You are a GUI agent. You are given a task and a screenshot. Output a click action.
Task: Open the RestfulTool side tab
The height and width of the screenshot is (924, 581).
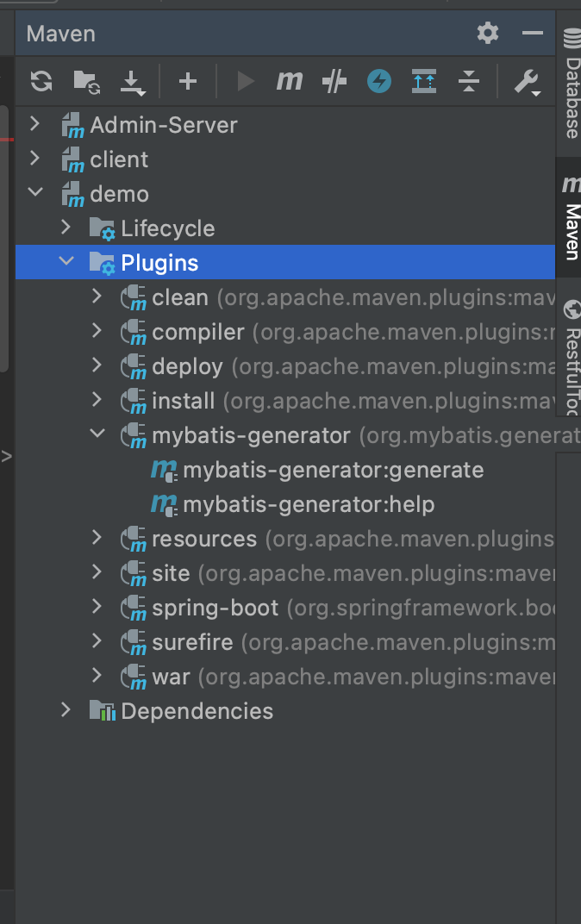click(x=572, y=358)
